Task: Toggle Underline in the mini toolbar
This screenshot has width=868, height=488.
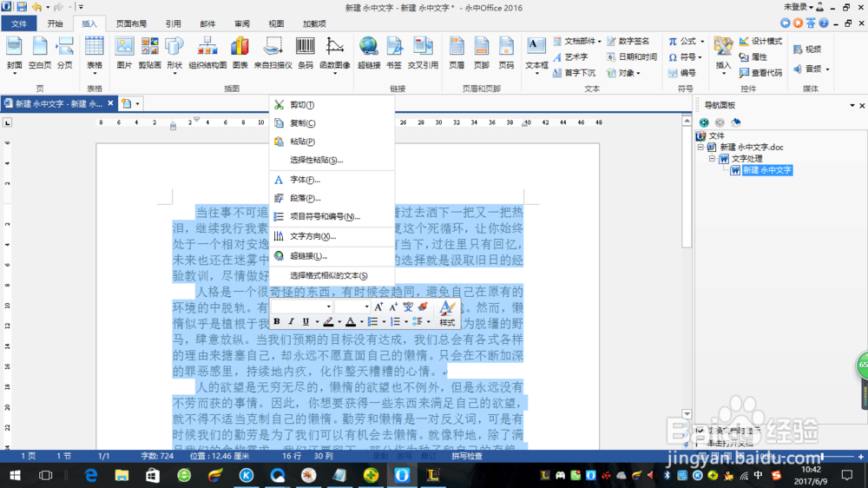Action: pos(306,322)
